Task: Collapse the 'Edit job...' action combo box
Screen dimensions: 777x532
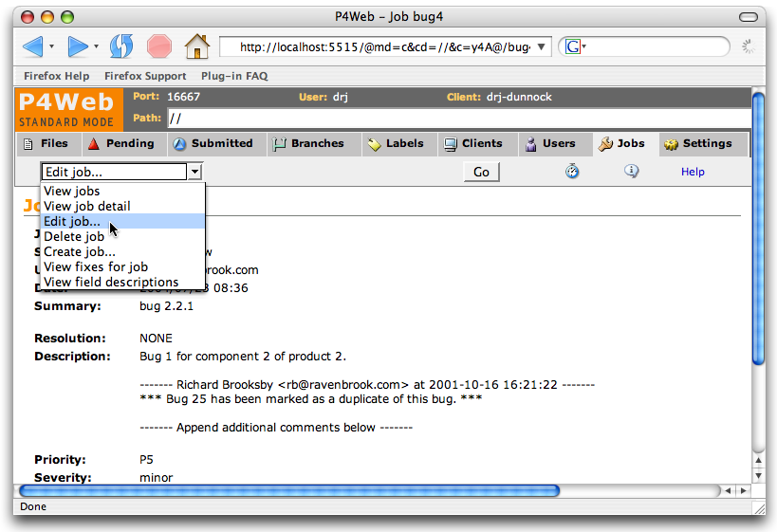Action: point(194,172)
